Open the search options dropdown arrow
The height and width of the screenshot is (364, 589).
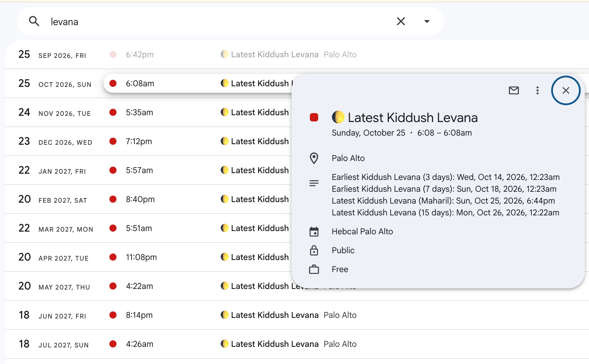click(427, 21)
